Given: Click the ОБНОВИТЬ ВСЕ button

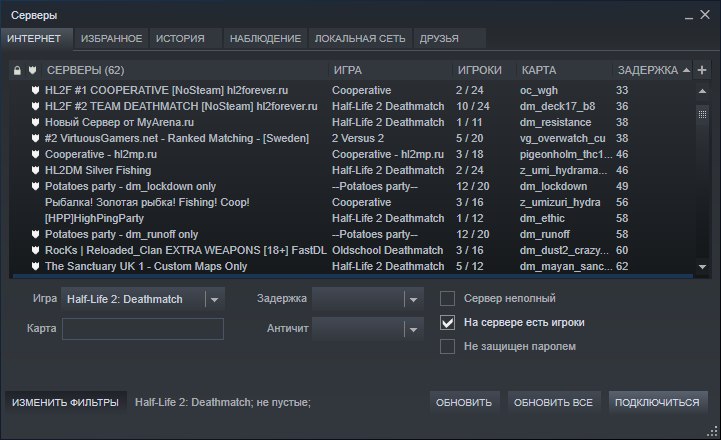Looking at the screenshot, I should 554,403.
